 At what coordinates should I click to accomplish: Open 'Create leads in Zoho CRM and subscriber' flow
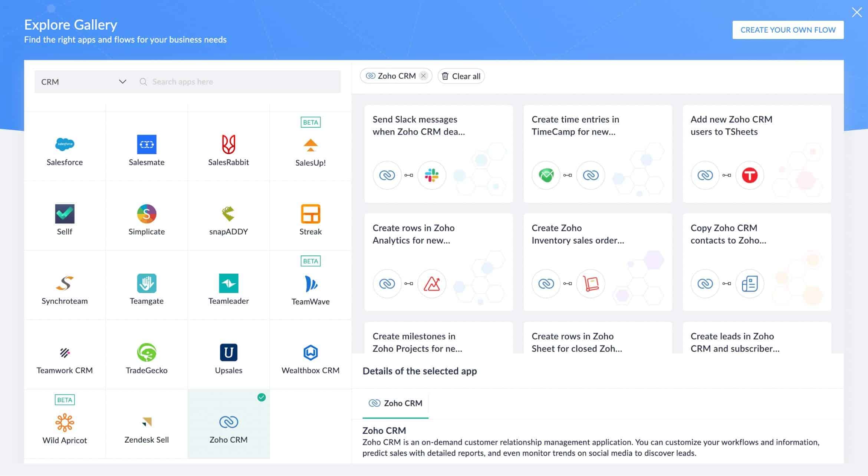(x=757, y=338)
